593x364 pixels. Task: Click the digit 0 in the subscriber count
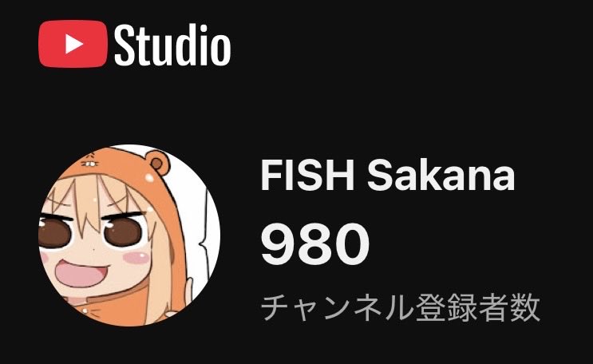coord(352,244)
